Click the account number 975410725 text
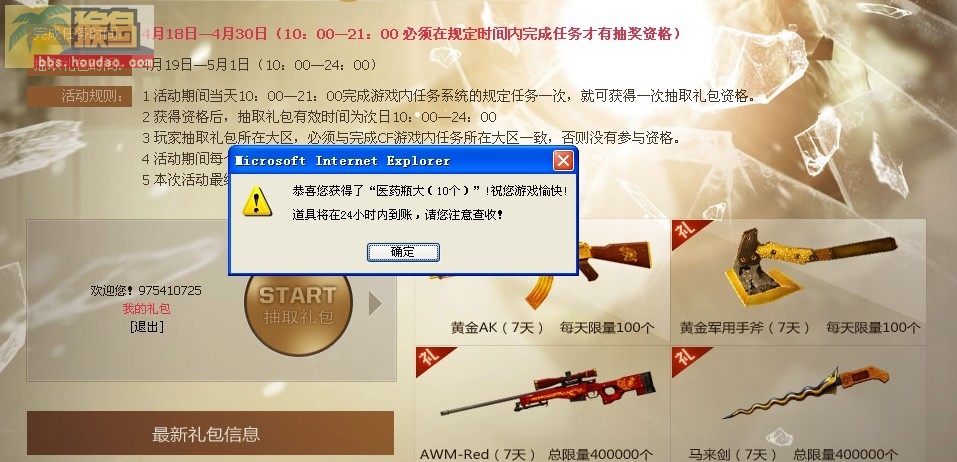The height and width of the screenshot is (462, 957). coord(170,291)
